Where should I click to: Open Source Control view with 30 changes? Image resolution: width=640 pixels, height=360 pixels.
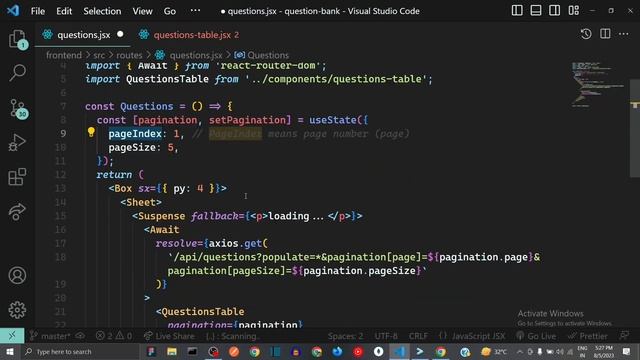pyautogui.click(x=17, y=109)
